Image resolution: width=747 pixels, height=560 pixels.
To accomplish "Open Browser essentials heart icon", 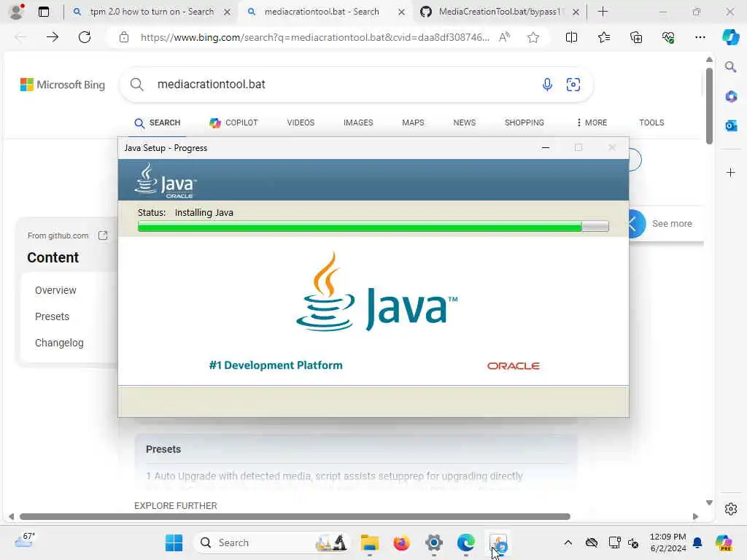I will tap(668, 37).
